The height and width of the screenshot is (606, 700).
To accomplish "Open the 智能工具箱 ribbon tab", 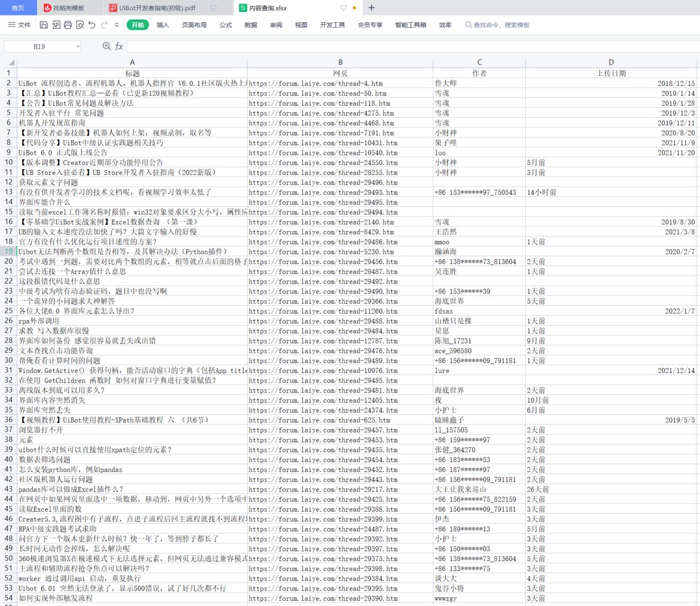I will [411, 25].
